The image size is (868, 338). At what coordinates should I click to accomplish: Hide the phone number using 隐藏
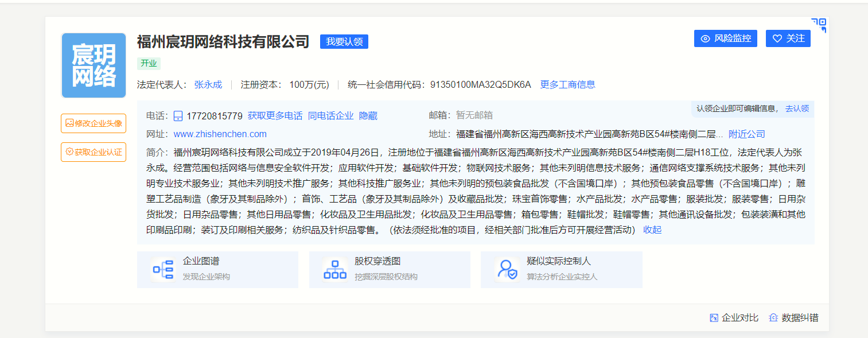click(369, 115)
